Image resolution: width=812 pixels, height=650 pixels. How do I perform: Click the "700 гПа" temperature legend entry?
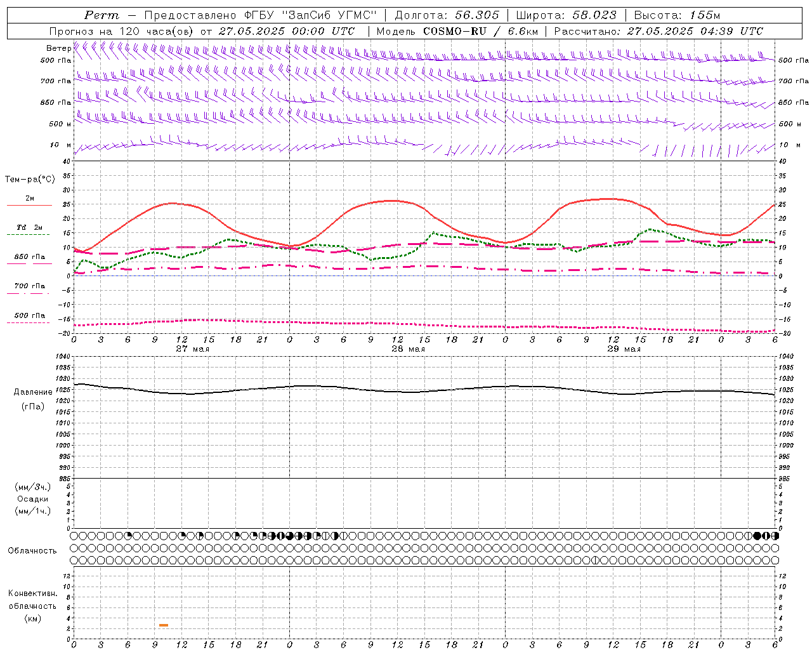(x=29, y=286)
